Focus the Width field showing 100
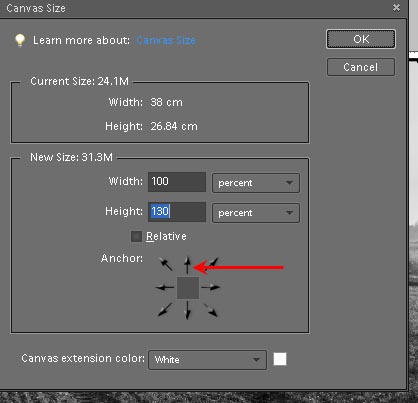This screenshot has width=418, height=403. click(177, 182)
